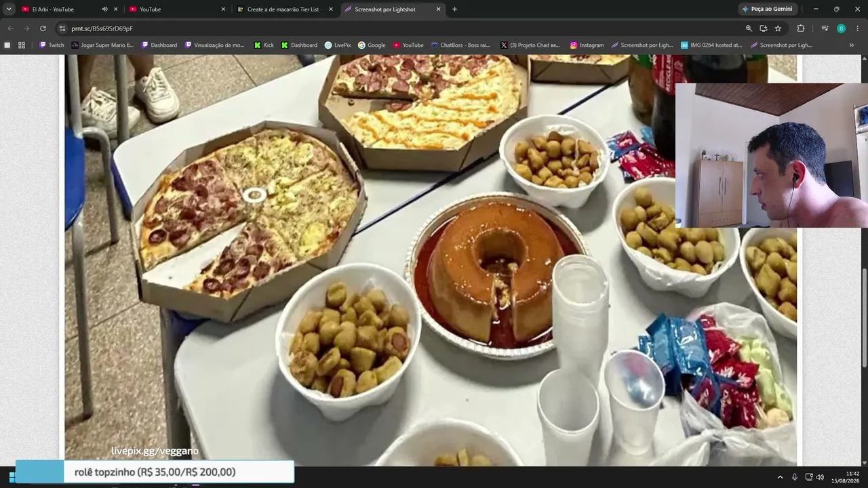Show hidden system tray icons
Screen dimensions: 868x488
780,477
